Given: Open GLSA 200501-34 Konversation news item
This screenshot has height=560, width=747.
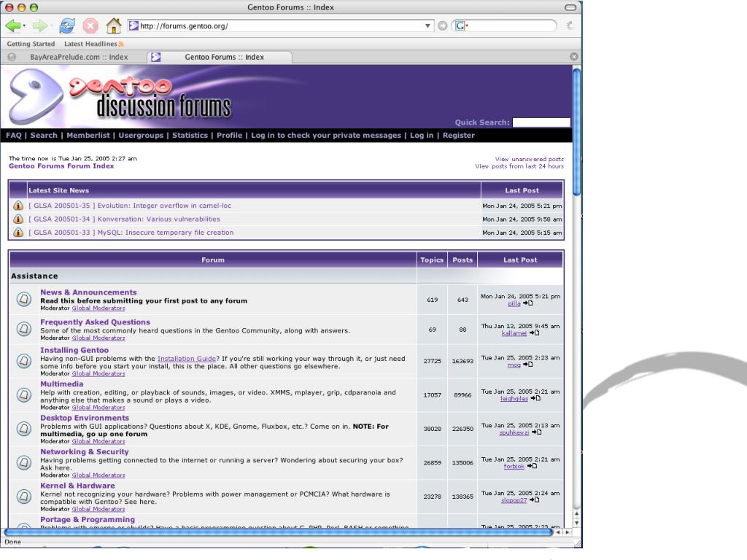Looking at the screenshot, I should point(124,219).
